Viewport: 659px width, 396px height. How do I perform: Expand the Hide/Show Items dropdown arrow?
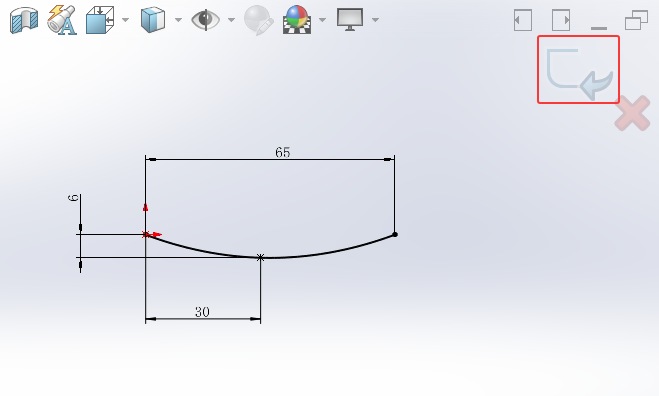(231, 20)
